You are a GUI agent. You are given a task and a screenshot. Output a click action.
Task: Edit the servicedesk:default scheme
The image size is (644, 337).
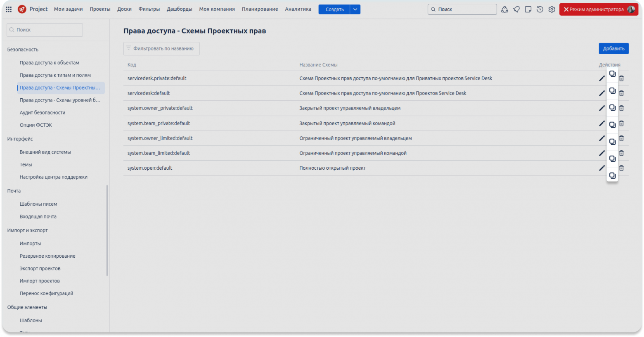pyautogui.click(x=602, y=93)
